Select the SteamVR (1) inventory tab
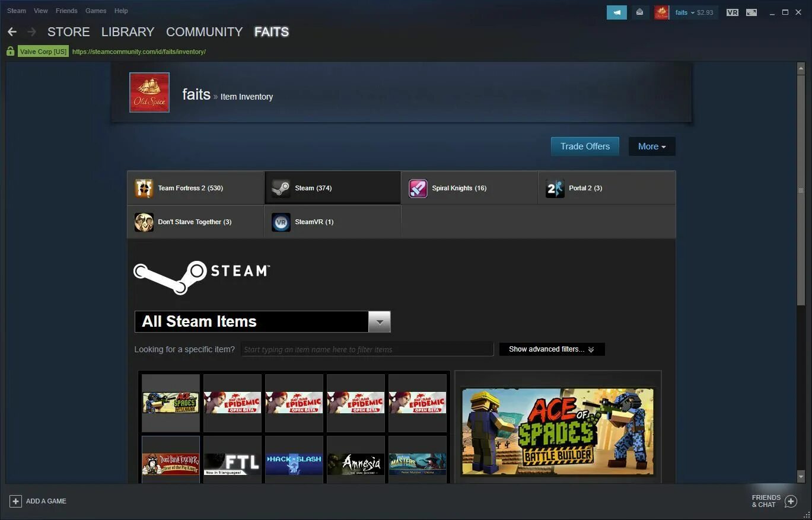The width and height of the screenshot is (812, 520). tap(333, 222)
